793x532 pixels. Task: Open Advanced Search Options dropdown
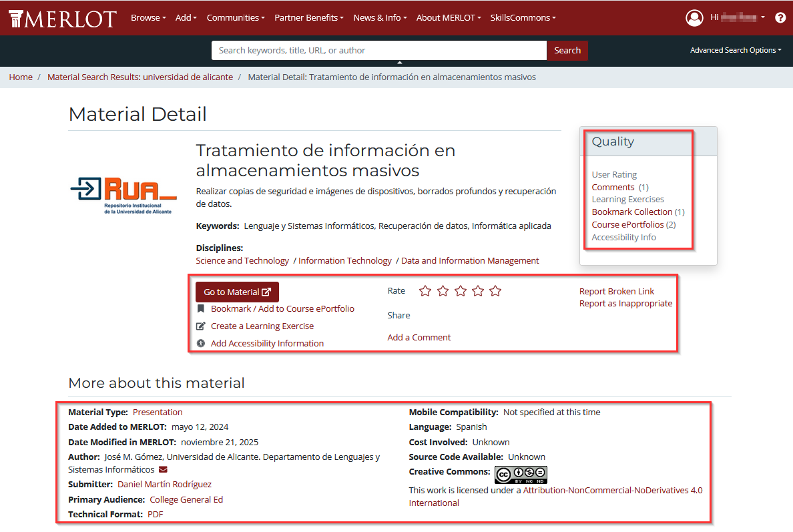[735, 50]
